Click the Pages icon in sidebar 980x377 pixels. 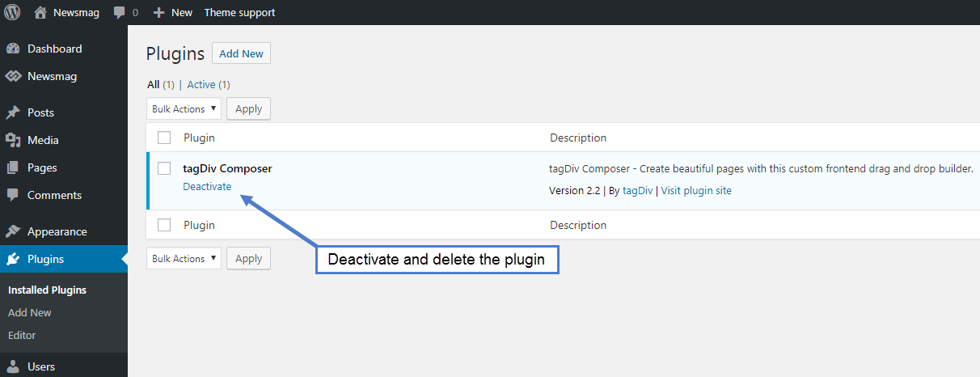click(x=13, y=167)
